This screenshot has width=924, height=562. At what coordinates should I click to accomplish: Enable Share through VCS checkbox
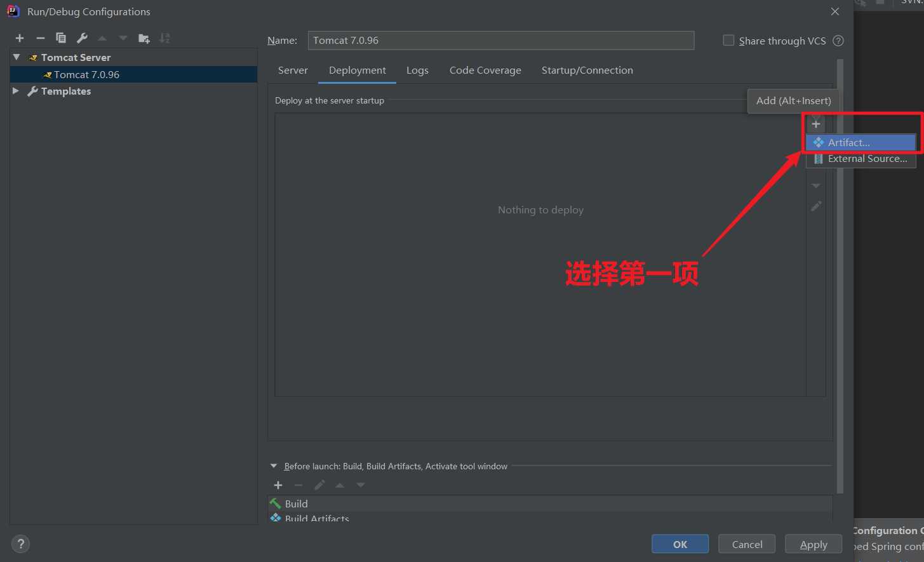click(728, 40)
